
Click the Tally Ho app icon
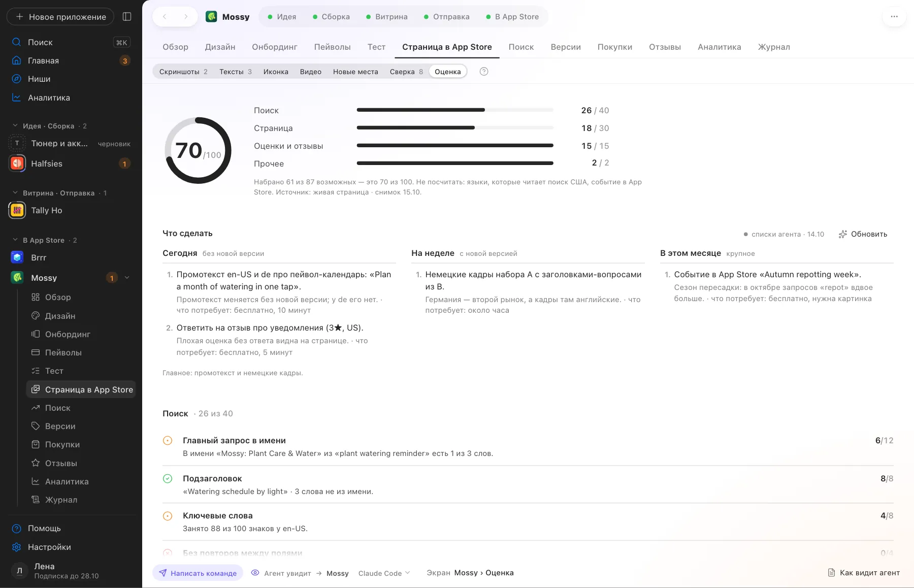click(17, 210)
